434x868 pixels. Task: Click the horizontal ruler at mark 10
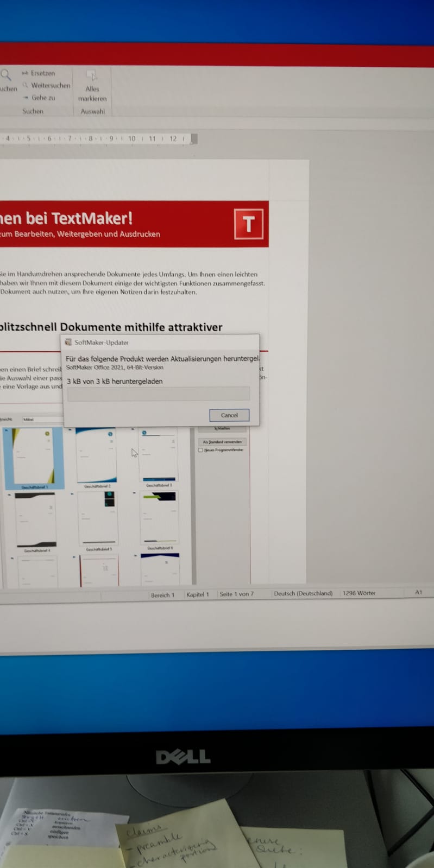point(132,139)
